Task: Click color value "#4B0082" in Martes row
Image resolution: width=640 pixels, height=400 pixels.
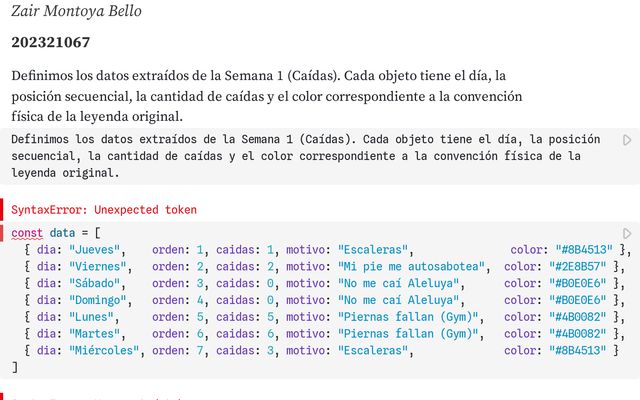Action: click(578, 333)
